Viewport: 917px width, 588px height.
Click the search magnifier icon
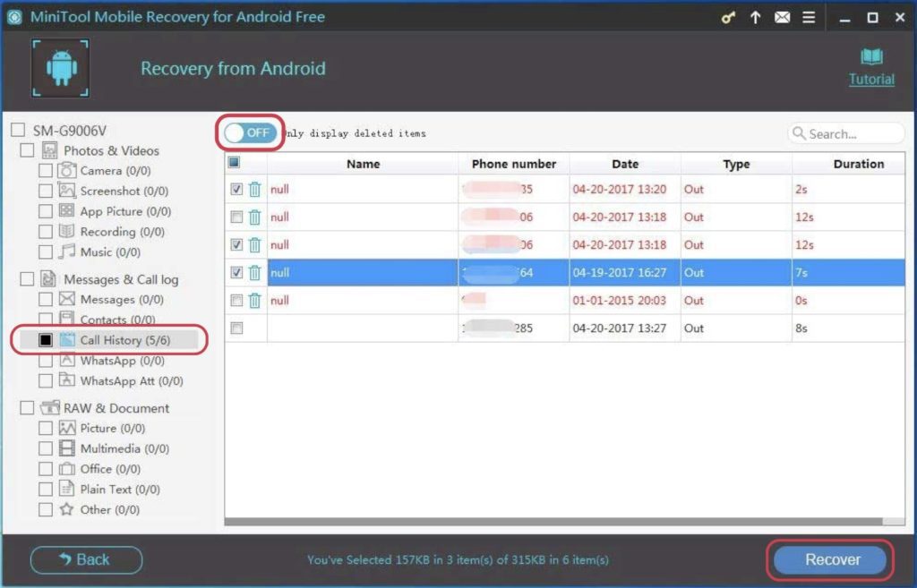798,133
